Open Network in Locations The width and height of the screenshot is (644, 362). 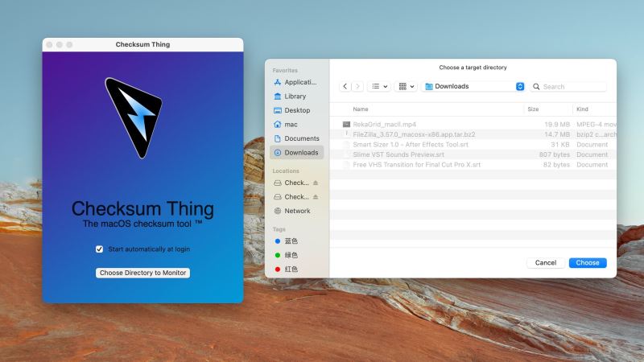click(296, 211)
